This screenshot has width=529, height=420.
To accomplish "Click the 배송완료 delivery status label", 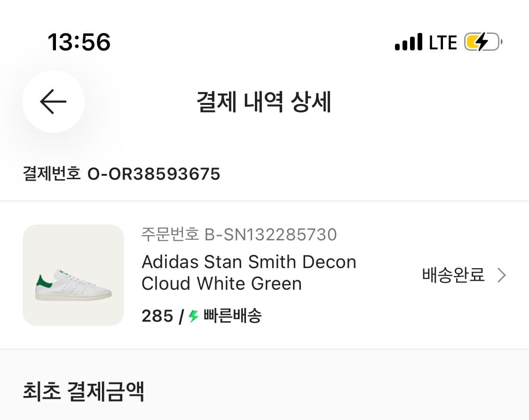I will (x=453, y=275).
